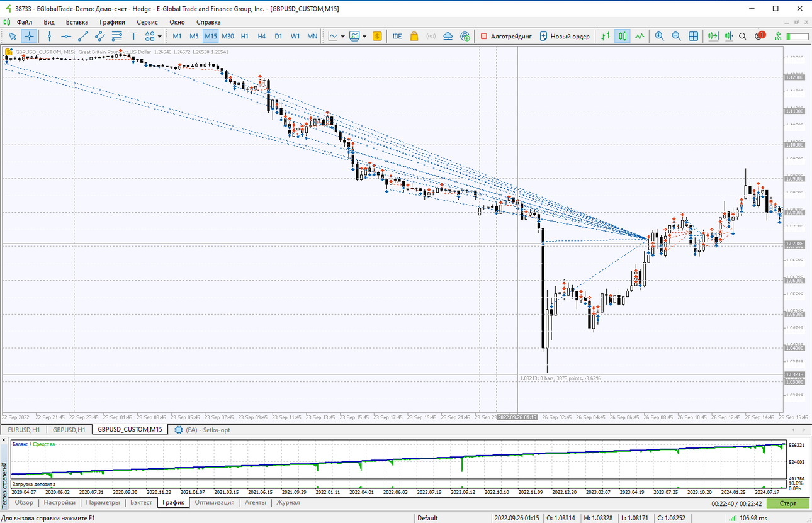
Task: Switch chart to bar chart mode
Action: coord(606,36)
